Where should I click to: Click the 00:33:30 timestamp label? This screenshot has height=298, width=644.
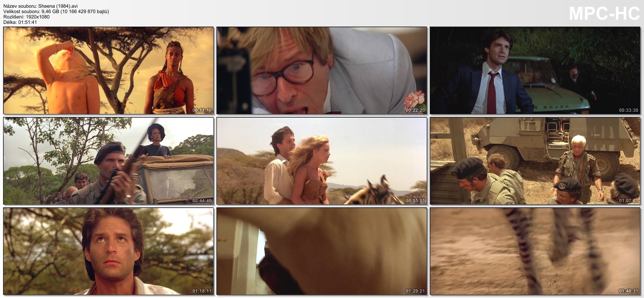628,110
